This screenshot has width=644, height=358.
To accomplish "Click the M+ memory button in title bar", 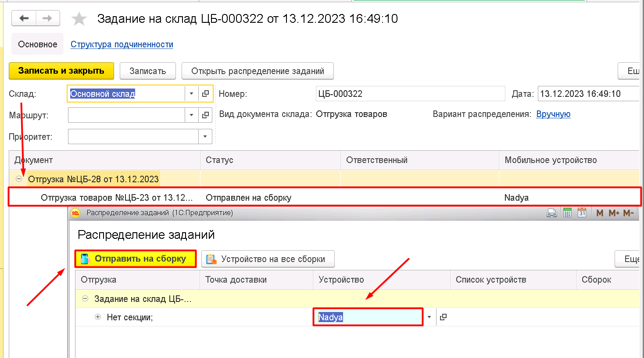I will click(x=614, y=213).
